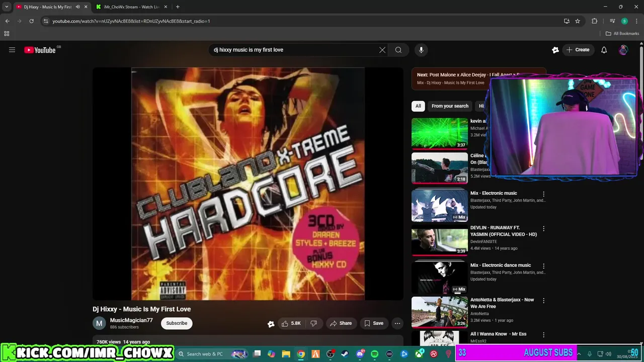Clear the YouTube search box text

382,50
